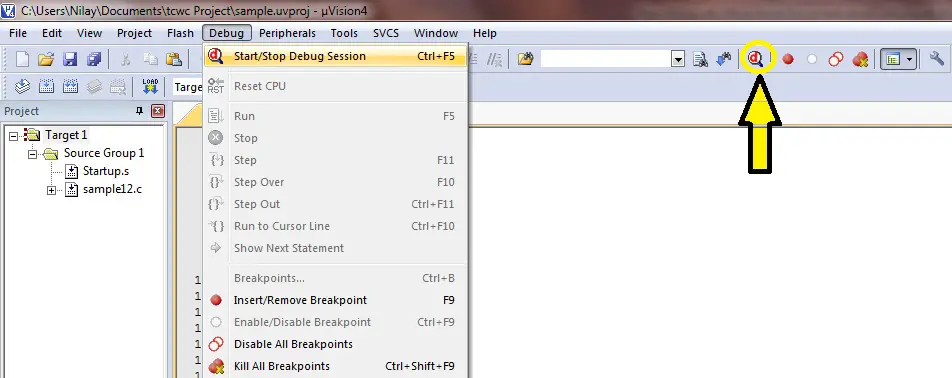Click inside the Find text input field
The width and height of the screenshot is (952, 378).
(x=606, y=59)
